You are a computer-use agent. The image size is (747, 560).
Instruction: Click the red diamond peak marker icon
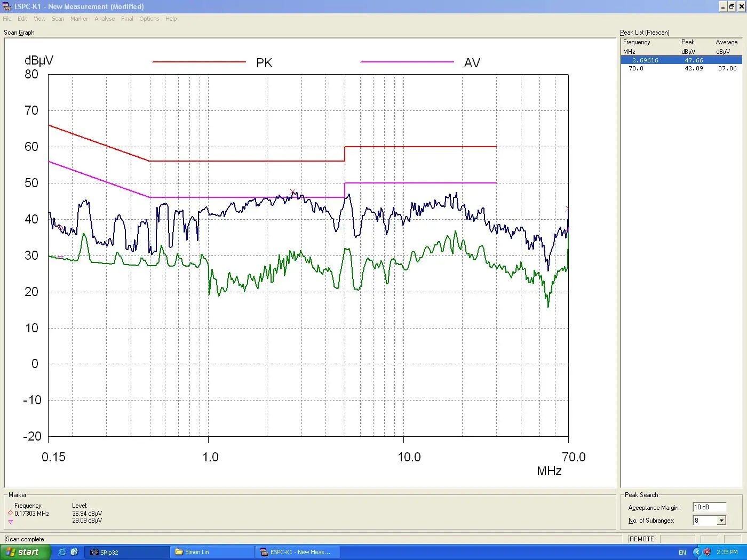pyautogui.click(x=10, y=513)
